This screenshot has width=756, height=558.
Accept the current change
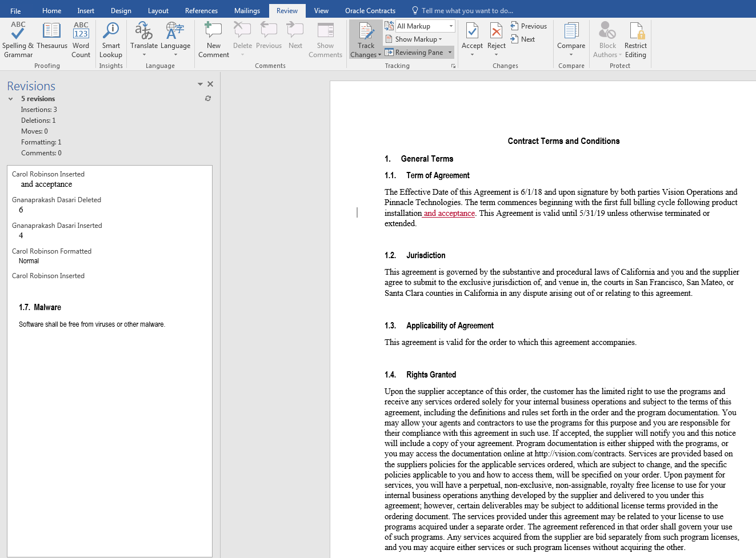472,39
